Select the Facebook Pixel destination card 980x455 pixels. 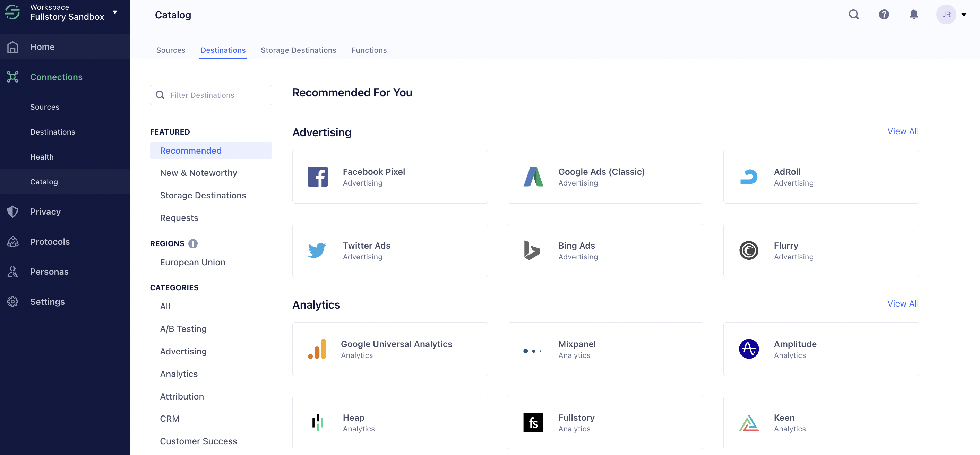click(389, 177)
